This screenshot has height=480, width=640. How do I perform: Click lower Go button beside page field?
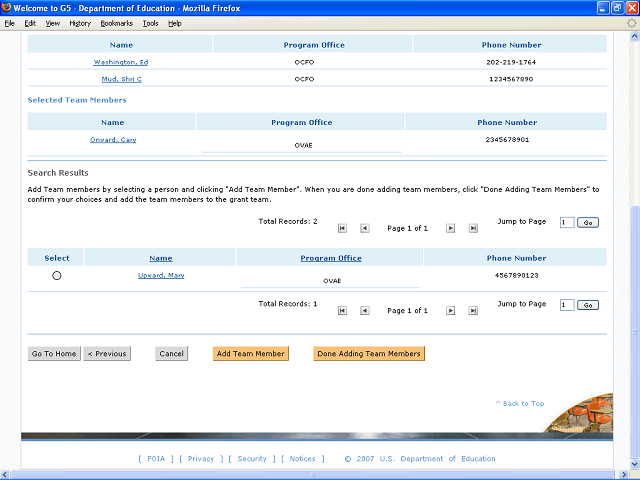[588, 305]
